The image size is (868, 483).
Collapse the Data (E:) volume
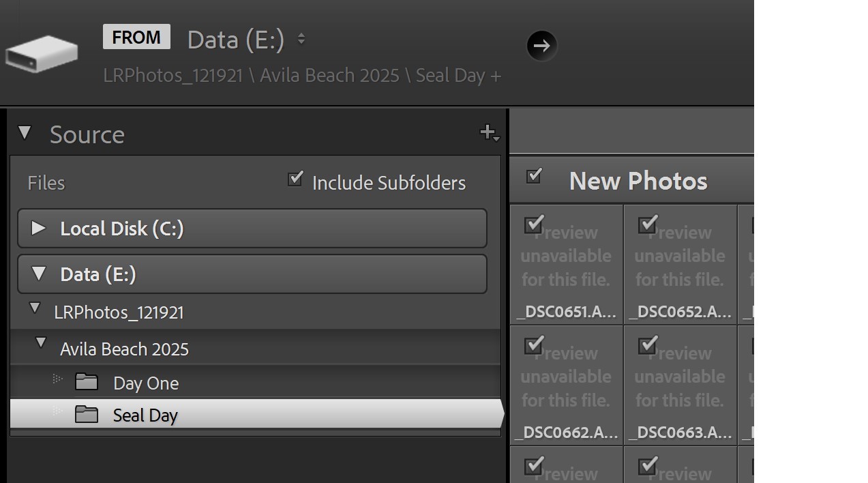[39, 274]
